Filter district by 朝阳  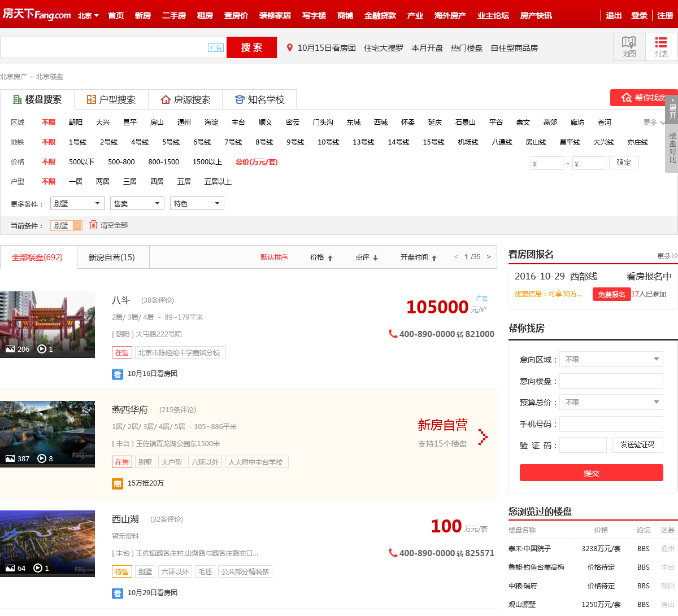pos(76,123)
